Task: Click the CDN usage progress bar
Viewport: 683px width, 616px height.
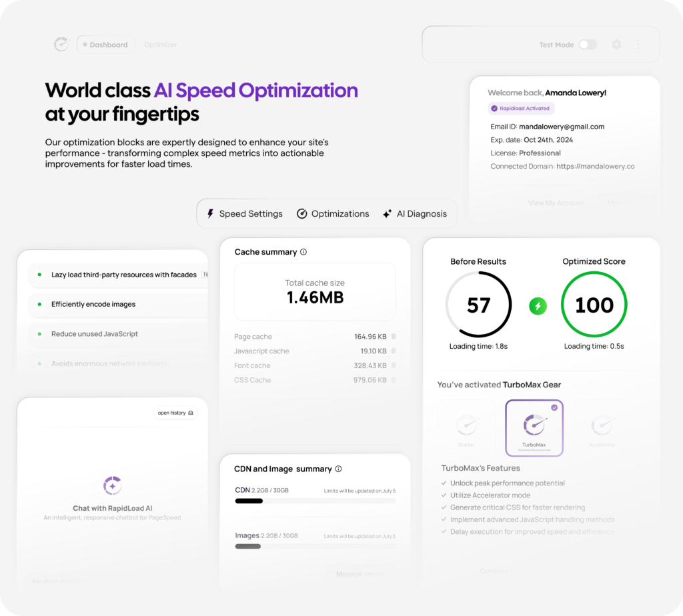Action: [315, 501]
